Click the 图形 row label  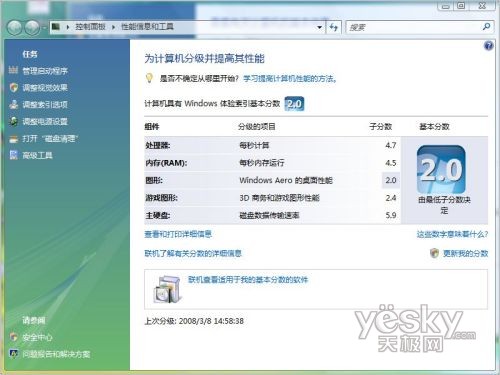point(154,181)
